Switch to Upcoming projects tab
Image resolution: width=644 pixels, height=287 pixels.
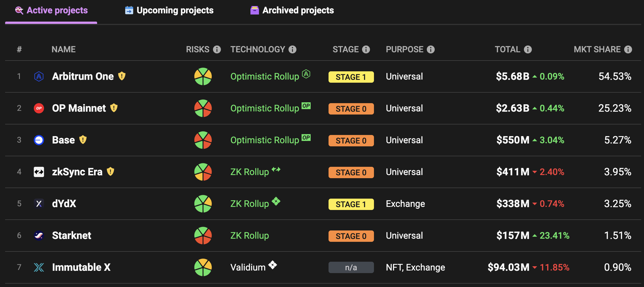click(x=169, y=11)
